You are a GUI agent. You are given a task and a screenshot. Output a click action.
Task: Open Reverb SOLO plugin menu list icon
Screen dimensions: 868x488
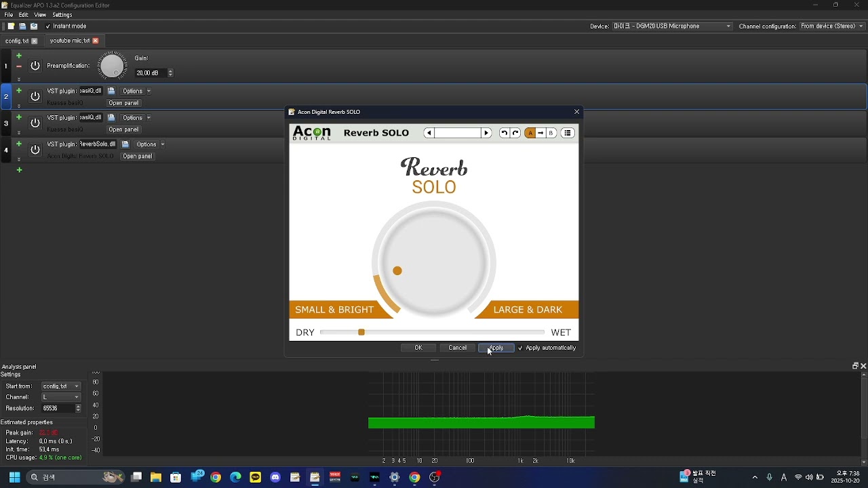[568, 133]
